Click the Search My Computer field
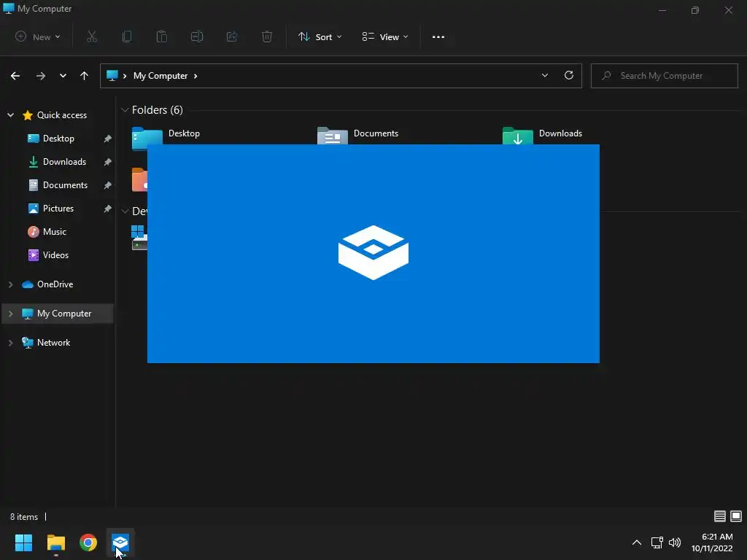Image resolution: width=747 pixels, height=560 pixels. [x=664, y=76]
